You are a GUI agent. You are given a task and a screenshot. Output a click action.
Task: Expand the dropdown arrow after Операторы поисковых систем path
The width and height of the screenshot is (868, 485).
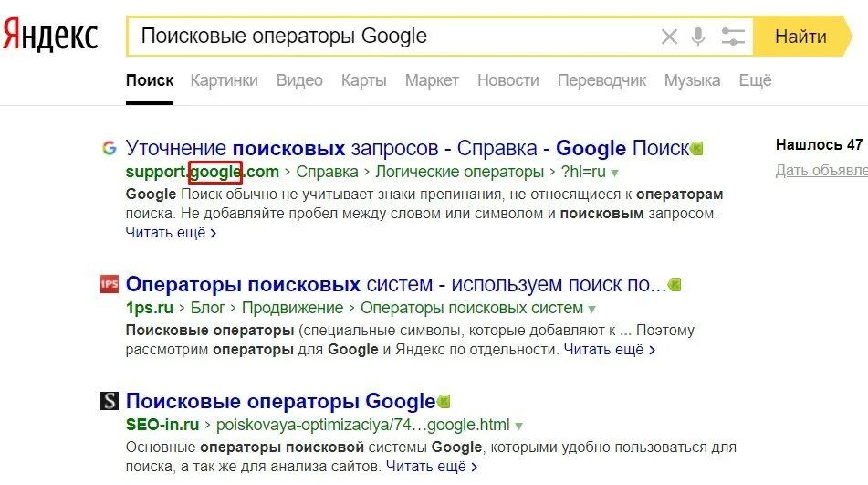[x=591, y=309]
